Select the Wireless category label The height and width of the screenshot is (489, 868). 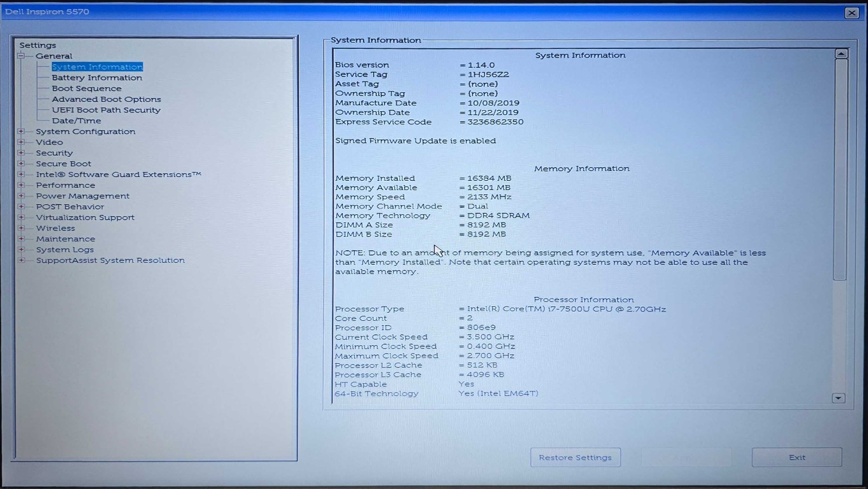pos(55,228)
